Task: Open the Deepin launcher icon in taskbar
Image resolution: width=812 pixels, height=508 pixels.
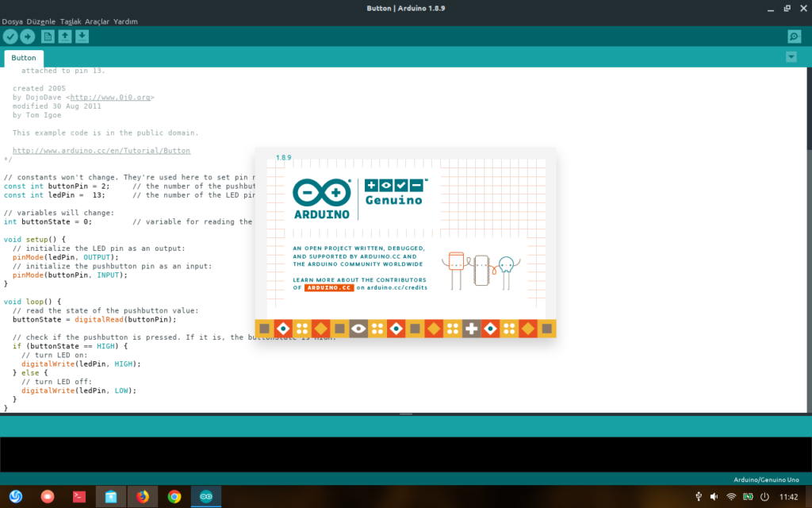Action: 16,497
